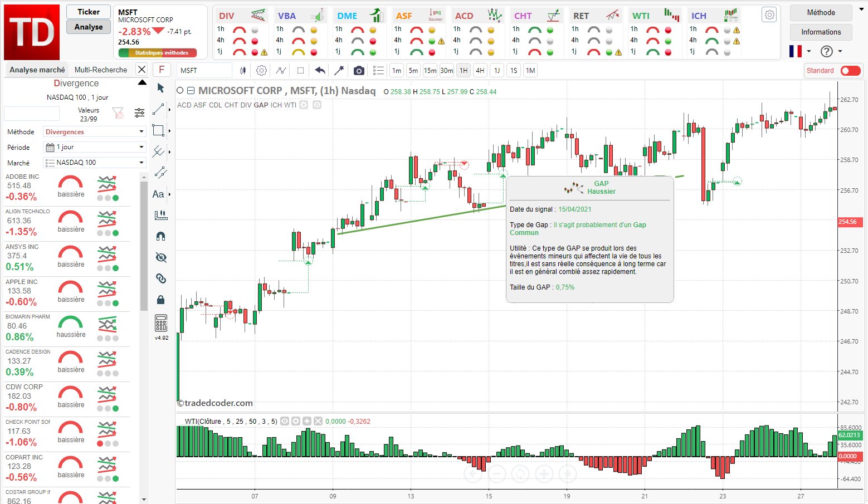Collapse the indicator legend minus box
The width and height of the screenshot is (868, 504).
191,91
